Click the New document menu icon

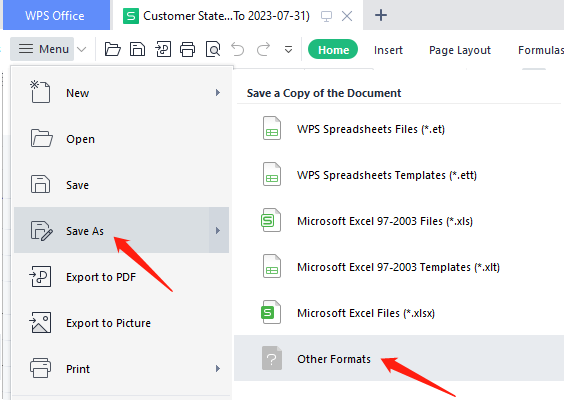[x=40, y=92]
